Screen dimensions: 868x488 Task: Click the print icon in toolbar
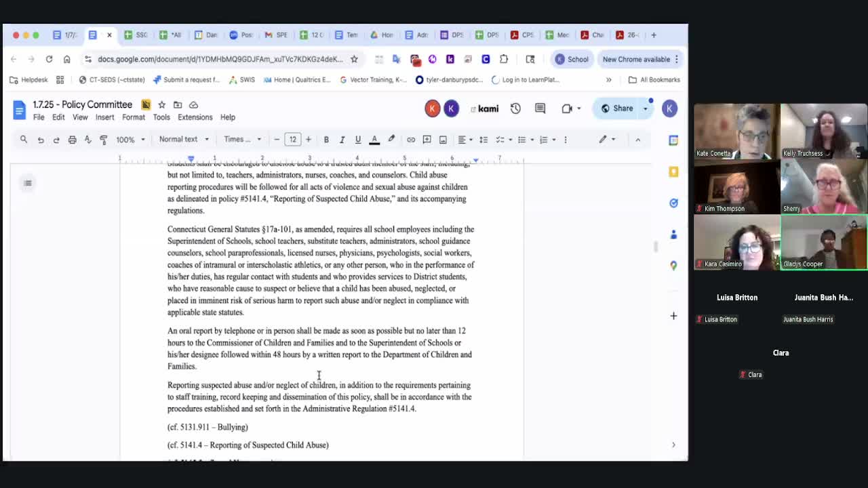point(72,140)
